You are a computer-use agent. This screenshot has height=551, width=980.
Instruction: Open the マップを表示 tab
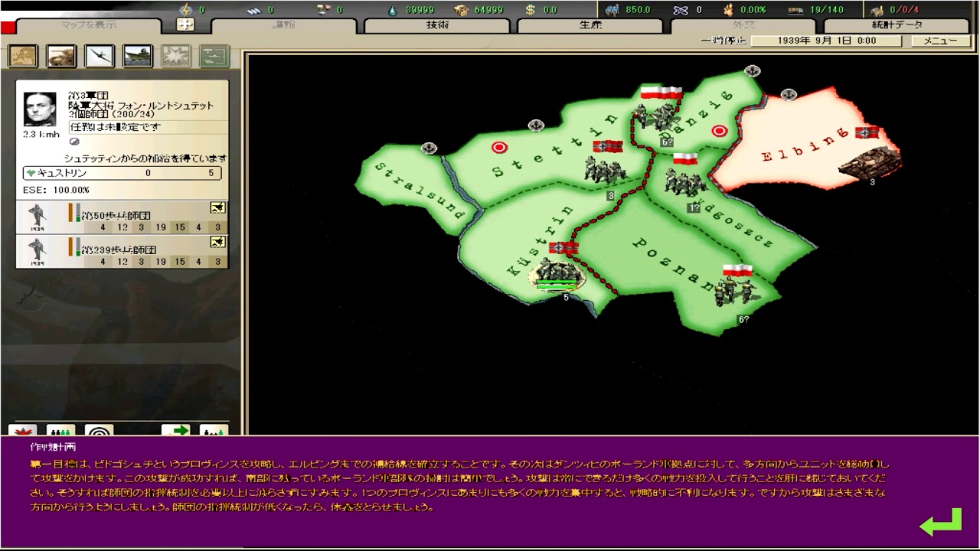89,25
